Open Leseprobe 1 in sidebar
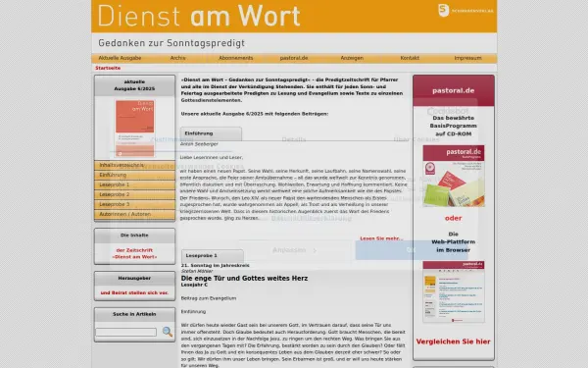588x368 pixels. click(134, 184)
